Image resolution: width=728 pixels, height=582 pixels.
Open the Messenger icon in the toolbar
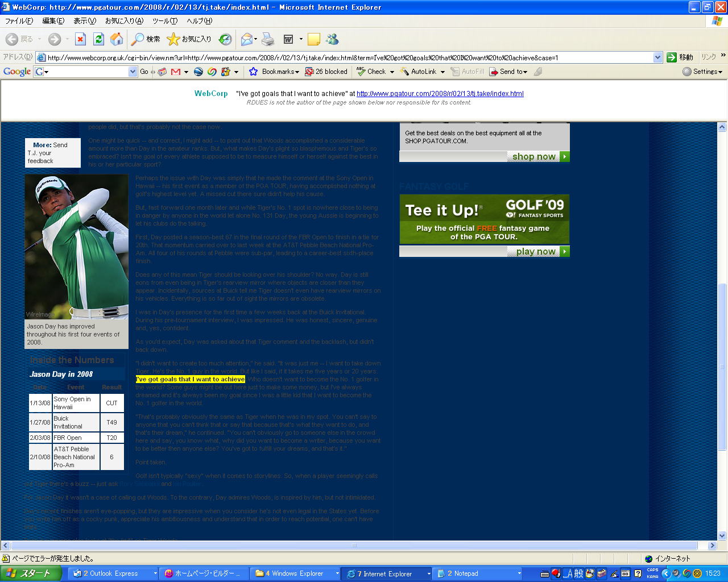tap(333, 39)
